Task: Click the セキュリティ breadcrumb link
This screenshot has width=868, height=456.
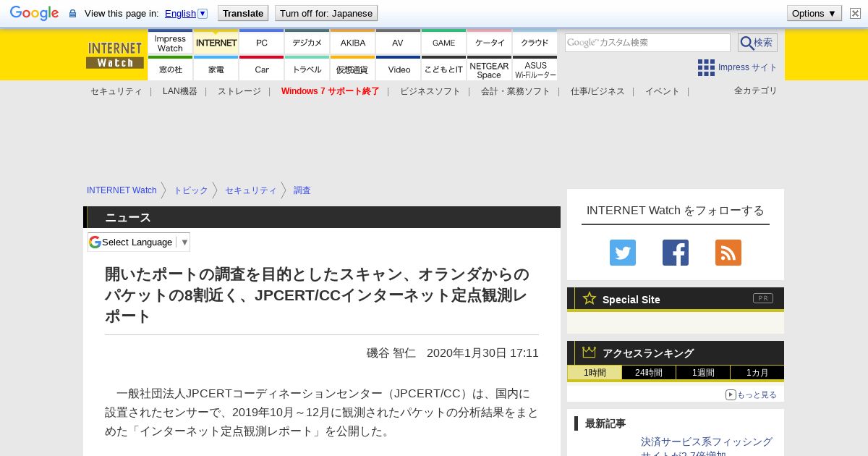Action: pyautogui.click(x=250, y=190)
